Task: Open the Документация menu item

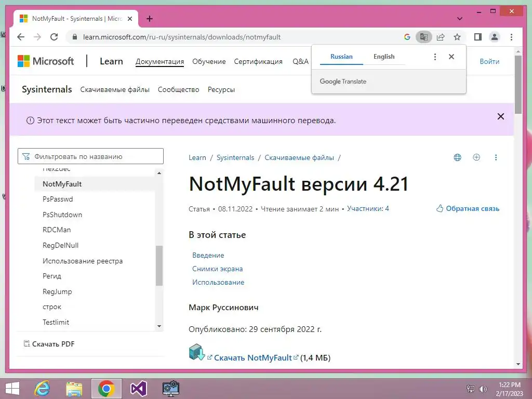Action: tap(159, 61)
